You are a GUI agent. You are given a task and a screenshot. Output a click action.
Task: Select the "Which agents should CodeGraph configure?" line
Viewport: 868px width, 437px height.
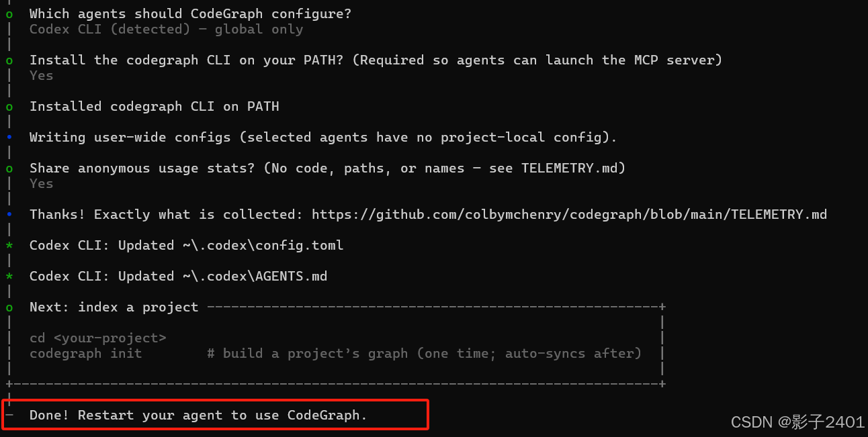click(190, 13)
